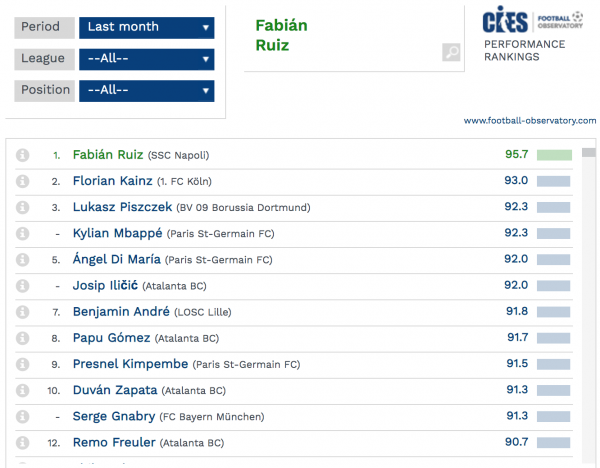
Task: Open info icon for Ángel Di María
Action: pyautogui.click(x=23, y=259)
